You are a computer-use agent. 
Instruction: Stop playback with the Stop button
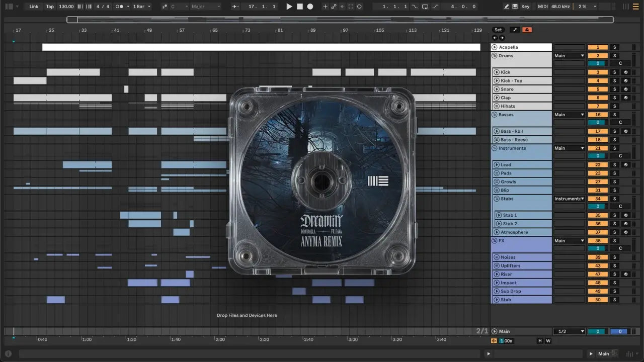click(x=299, y=7)
